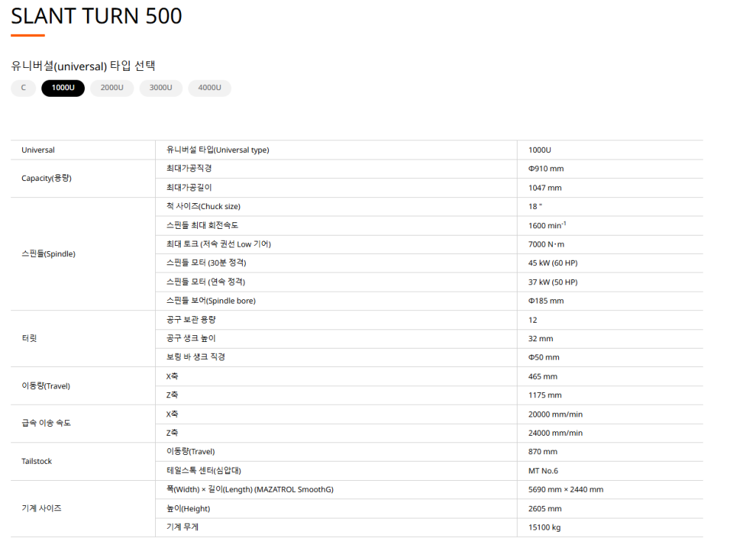Click the Tailstock category cell
756x548 pixels.
pyautogui.click(x=38, y=462)
